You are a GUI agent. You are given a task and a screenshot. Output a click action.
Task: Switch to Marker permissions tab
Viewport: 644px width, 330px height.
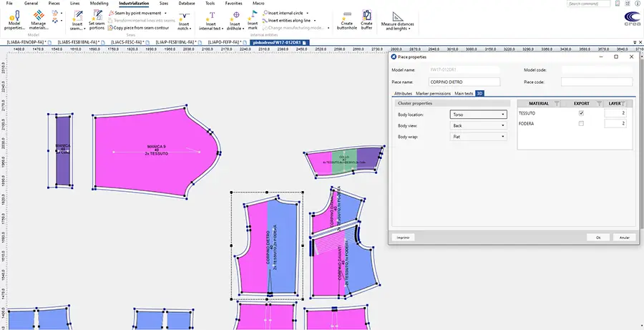click(x=433, y=93)
